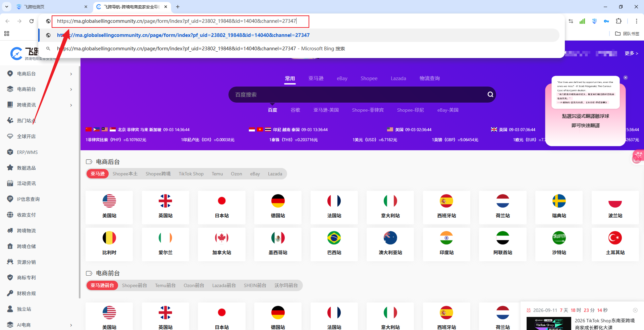Select the first URL autocomplete suggestion
Image resolution: width=644 pixels, height=330 pixels.
299,35
